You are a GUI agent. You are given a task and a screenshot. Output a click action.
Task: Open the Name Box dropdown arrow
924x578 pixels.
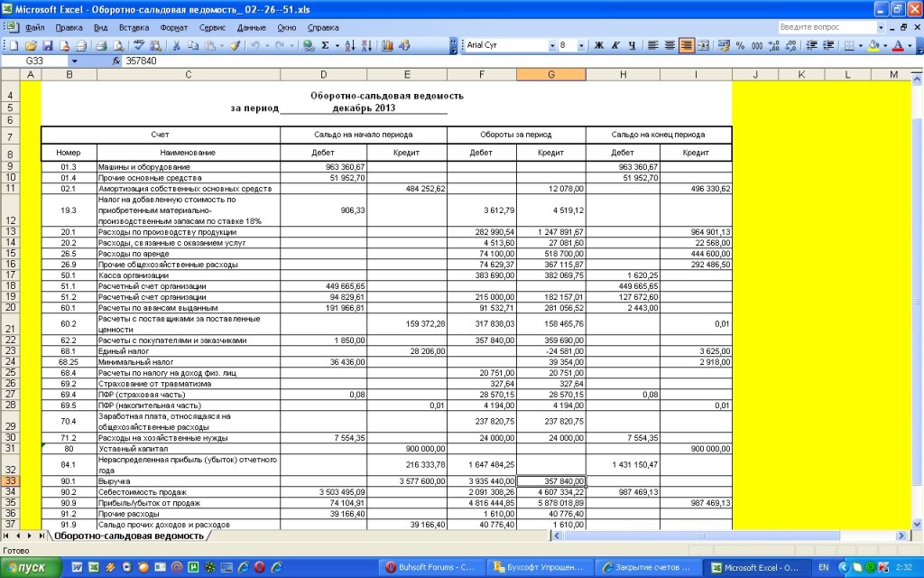click(74, 61)
